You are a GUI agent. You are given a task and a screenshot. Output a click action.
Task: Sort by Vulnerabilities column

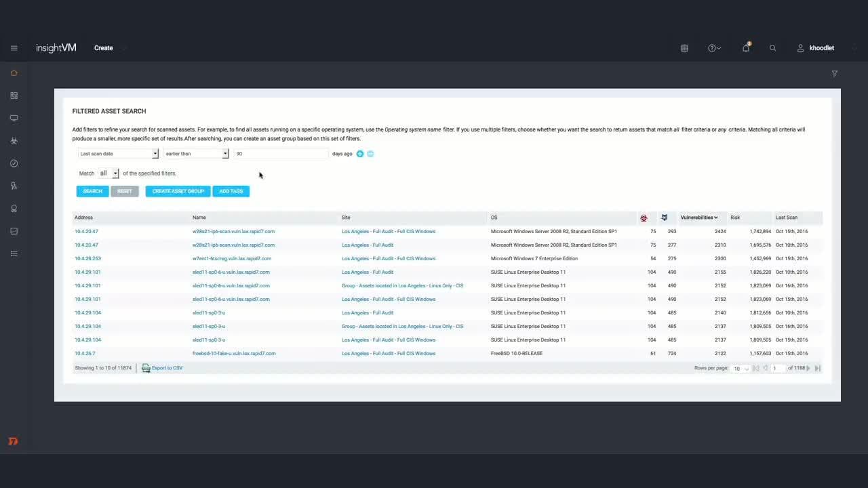699,218
